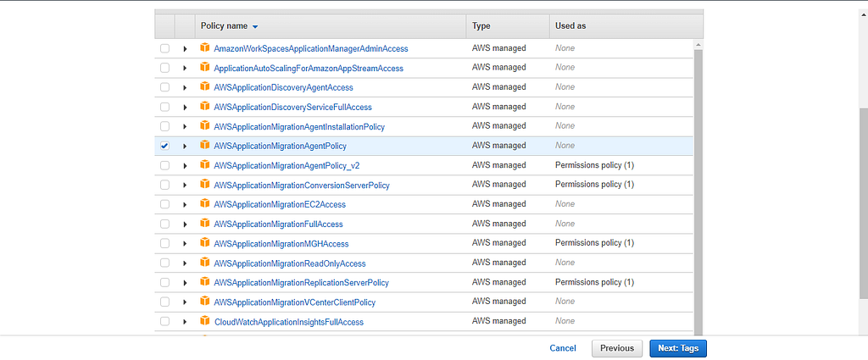Select the AWSApplicationMigrationAgentPolicy_v2 checkbox
This screenshot has height=360, width=868.
pyautogui.click(x=164, y=165)
